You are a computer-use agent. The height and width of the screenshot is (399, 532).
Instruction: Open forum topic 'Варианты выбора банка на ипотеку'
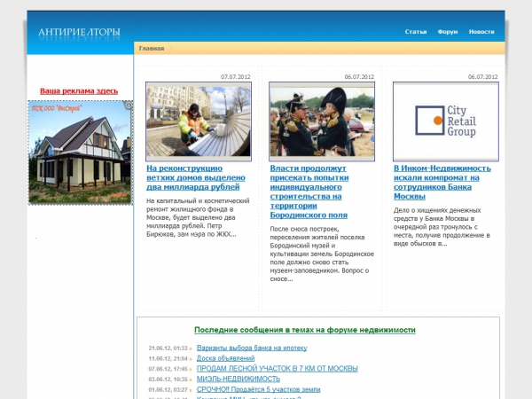(252, 348)
